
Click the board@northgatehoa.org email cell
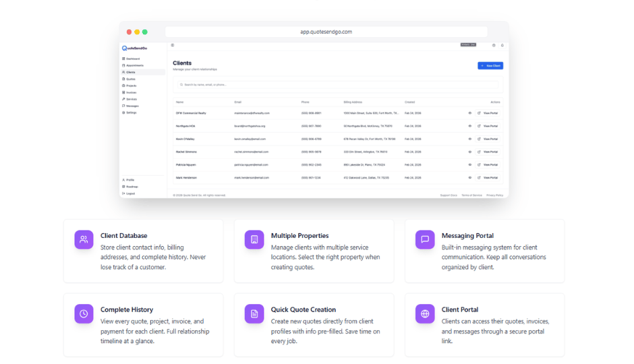click(x=250, y=126)
